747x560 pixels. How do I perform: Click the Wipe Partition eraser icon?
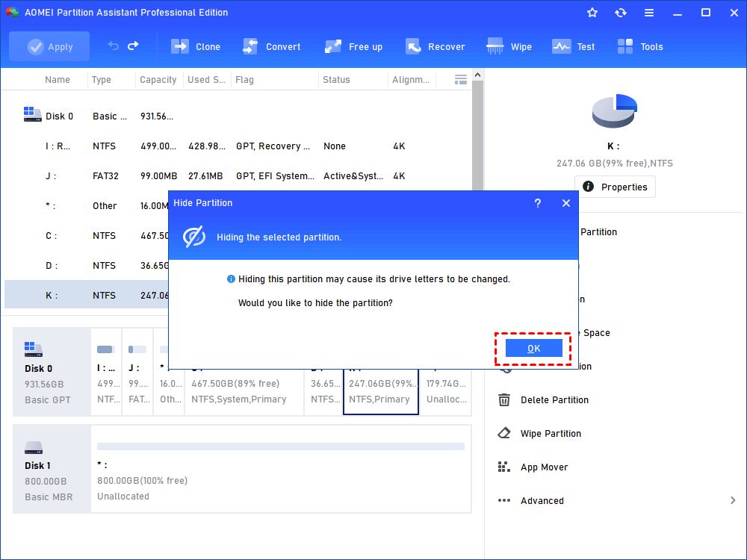(x=504, y=433)
